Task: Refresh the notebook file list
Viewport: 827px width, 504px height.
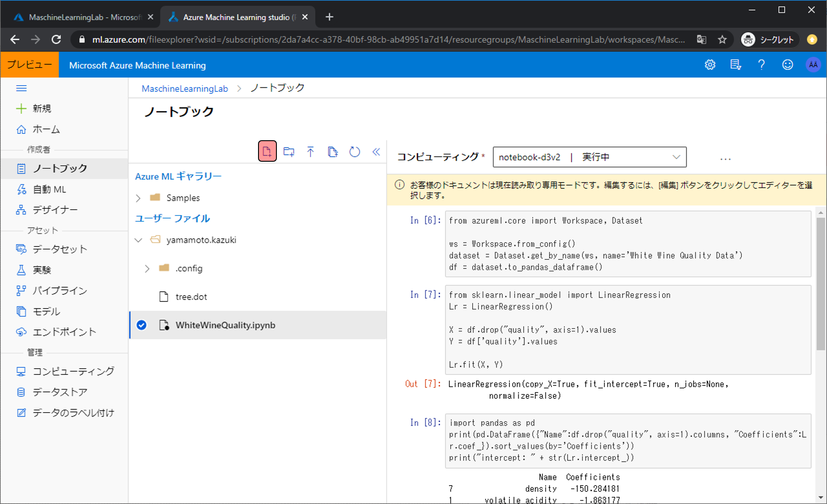Action: [x=354, y=152]
